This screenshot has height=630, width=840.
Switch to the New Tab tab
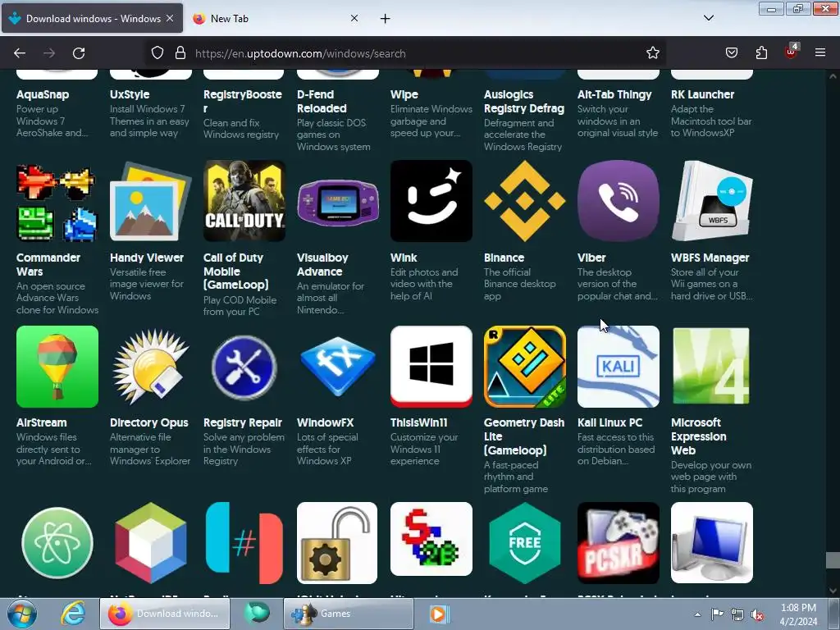click(276, 18)
